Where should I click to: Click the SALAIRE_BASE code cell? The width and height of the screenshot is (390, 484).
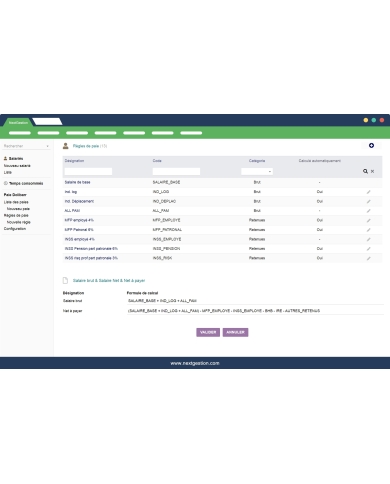point(166,182)
